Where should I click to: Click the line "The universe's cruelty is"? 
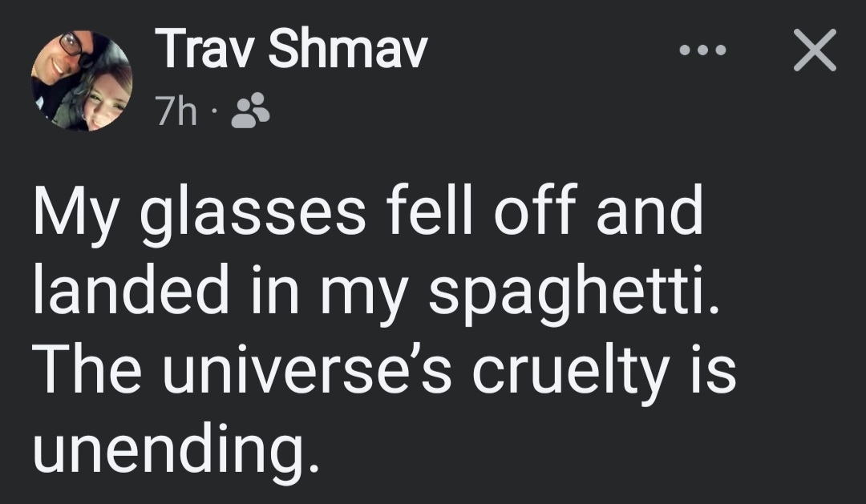[x=383, y=372]
